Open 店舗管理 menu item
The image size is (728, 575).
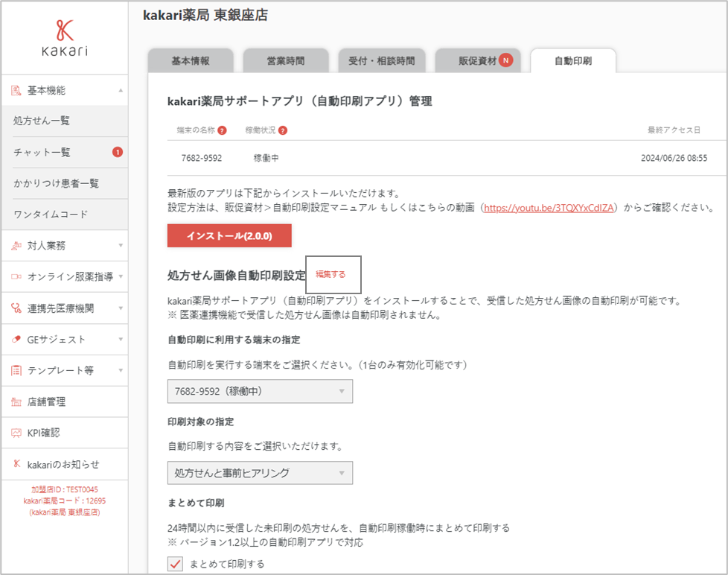pyautogui.click(x=65, y=401)
